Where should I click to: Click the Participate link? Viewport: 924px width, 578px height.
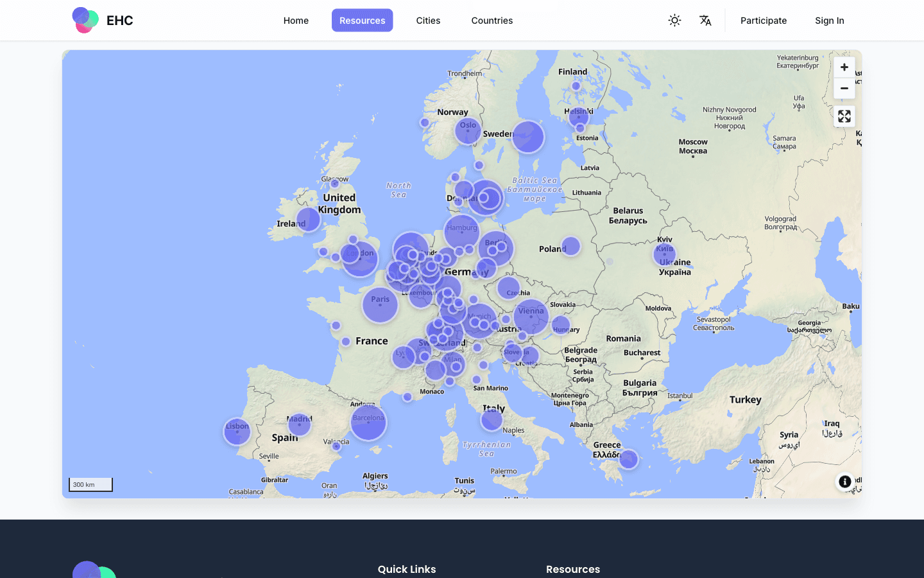(x=764, y=20)
